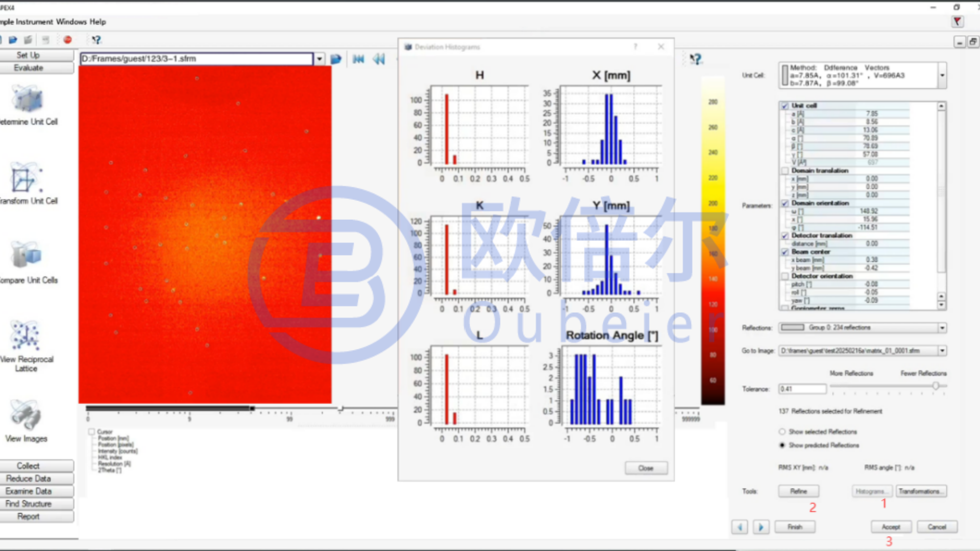
Task: Expand the Go to Image path dropdown
Action: click(x=942, y=350)
